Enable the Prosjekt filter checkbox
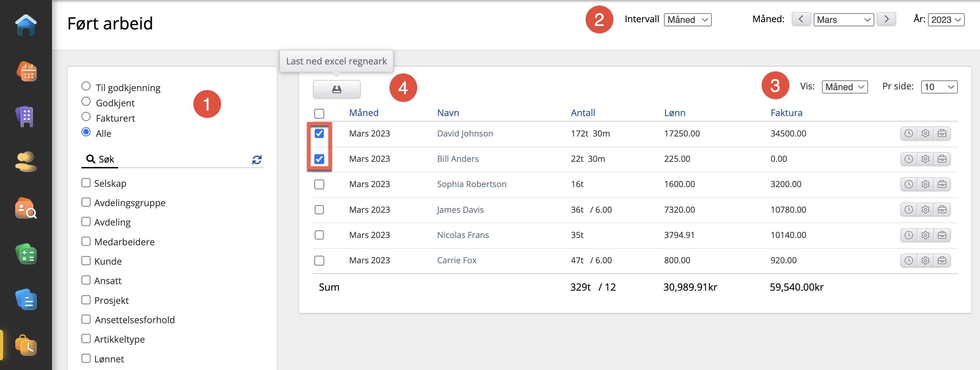980x370 pixels. pyautogui.click(x=86, y=300)
